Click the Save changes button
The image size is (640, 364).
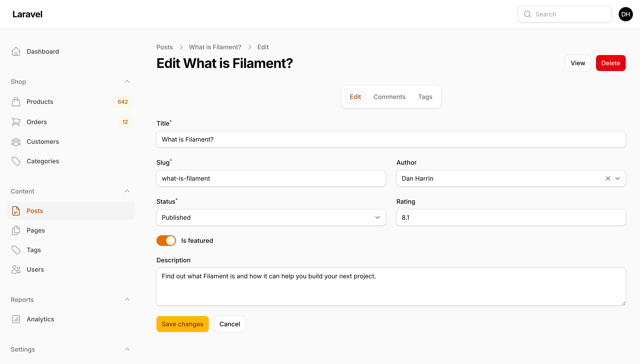(183, 324)
